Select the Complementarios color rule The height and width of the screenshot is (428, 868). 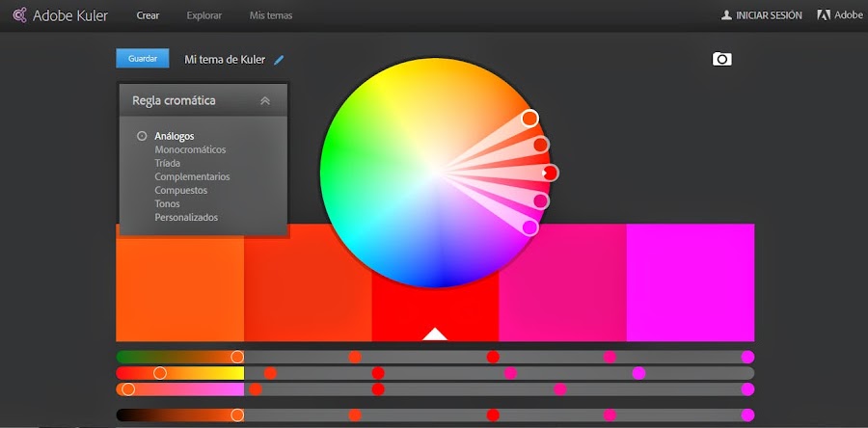coord(192,177)
